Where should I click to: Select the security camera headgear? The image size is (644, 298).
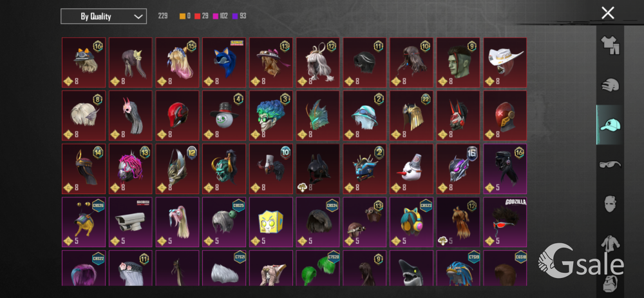pos(131,223)
